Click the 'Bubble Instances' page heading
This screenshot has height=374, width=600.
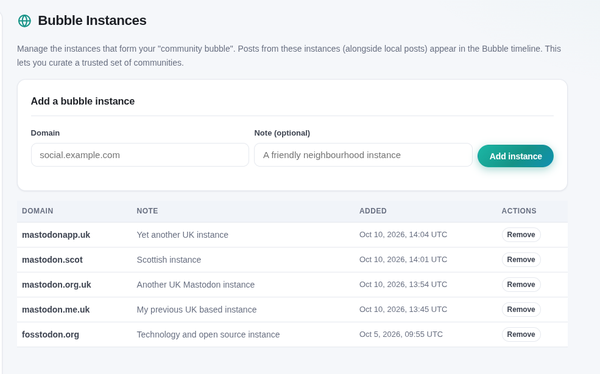92,20
